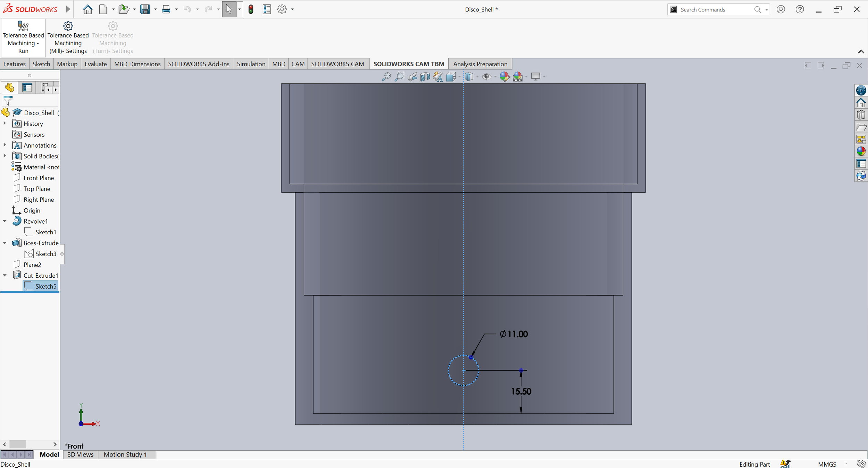This screenshot has width=868, height=468.
Task: Open the Analysis Preparation tab
Action: pos(480,64)
